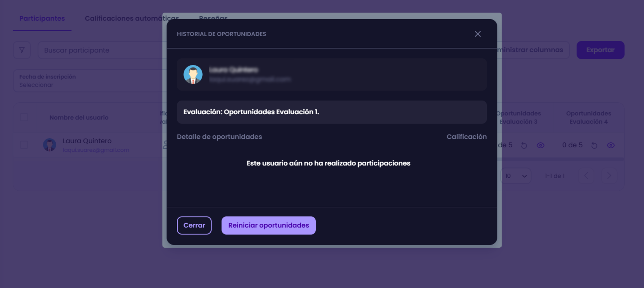Open Fecha de inscripción date selector
The width and height of the screenshot is (644, 288).
click(90, 81)
